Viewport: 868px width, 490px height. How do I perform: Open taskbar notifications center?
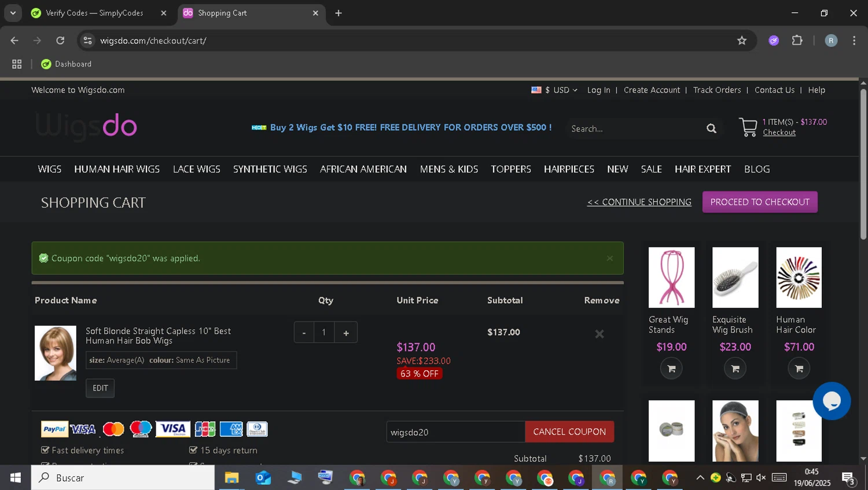849,478
